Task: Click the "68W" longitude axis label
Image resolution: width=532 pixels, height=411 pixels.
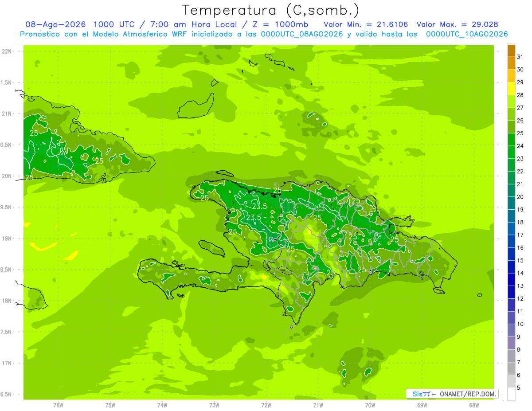Action: 474,405
